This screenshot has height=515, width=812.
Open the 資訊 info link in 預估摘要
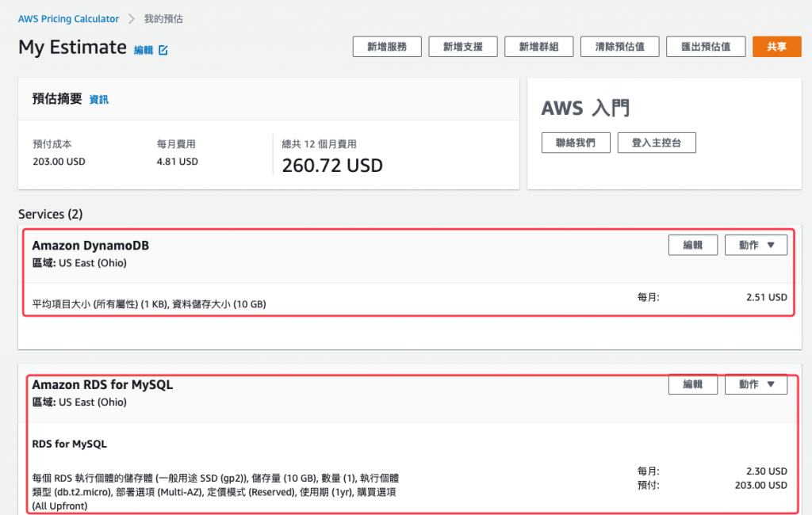coord(99,99)
